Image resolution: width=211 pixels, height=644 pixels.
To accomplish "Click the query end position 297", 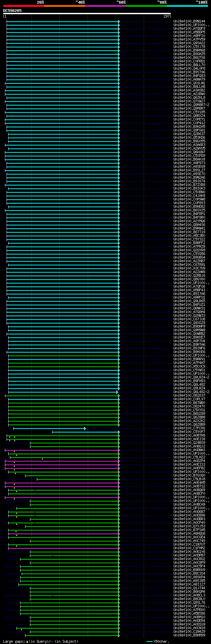I will 166,16.
